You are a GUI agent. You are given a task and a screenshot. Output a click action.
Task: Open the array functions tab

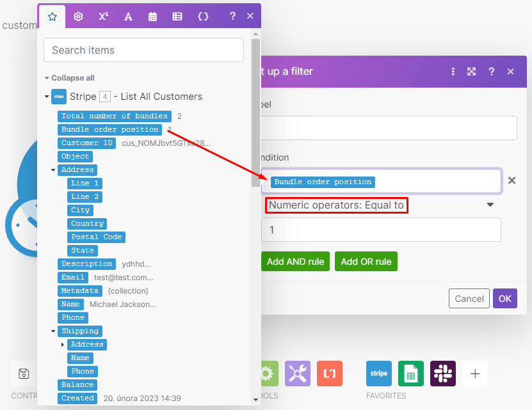pyautogui.click(x=177, y=16)
